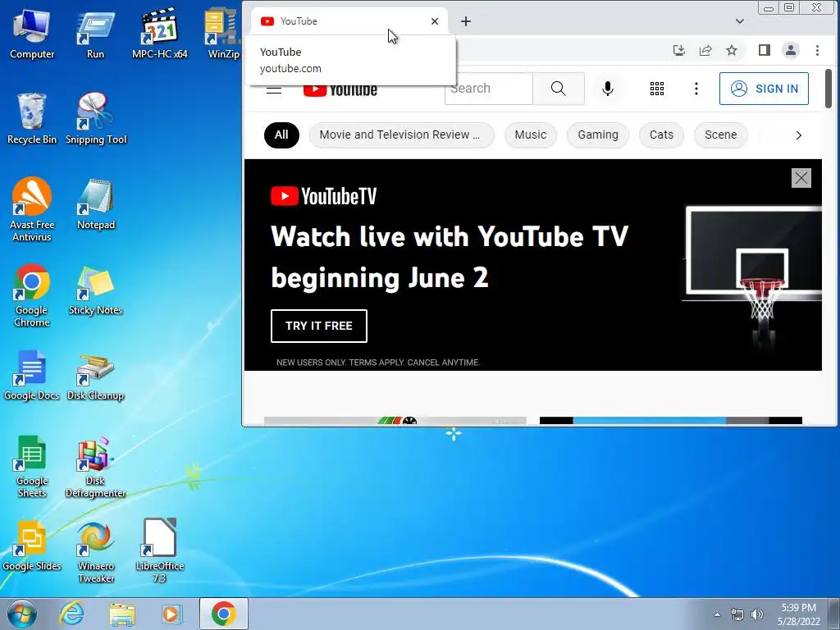
Task: Click the taskbar clock and date
Action: [798, 614]
